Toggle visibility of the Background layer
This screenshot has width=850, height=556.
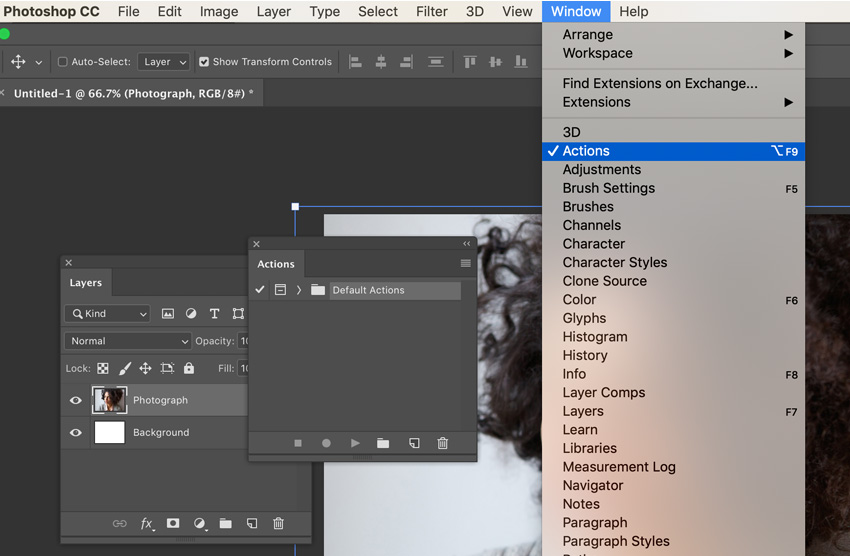tap(76, 433)
